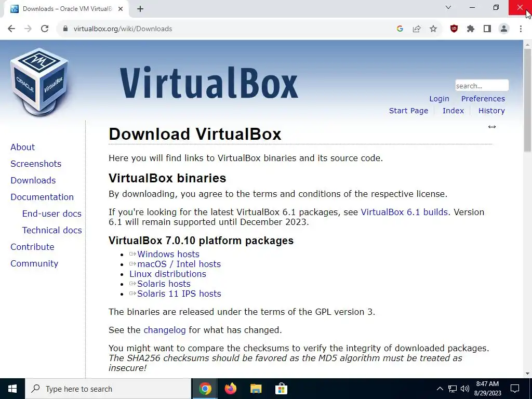Open the notification center icon
The image size is (532, 399).
(515, 389)
